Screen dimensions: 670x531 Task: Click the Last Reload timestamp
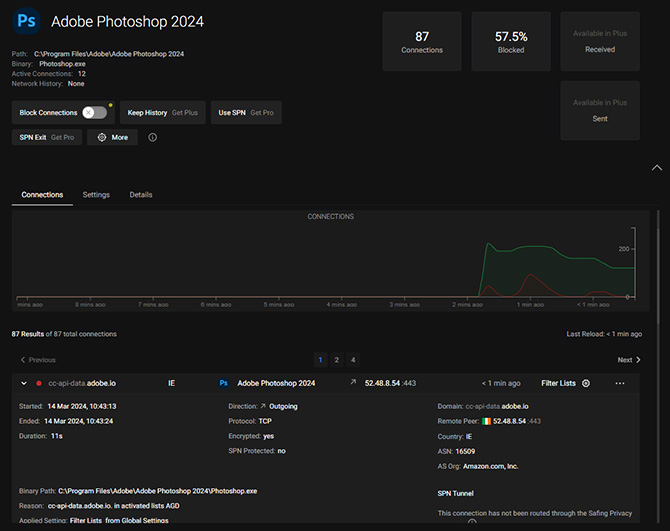(x=604, y=334)
